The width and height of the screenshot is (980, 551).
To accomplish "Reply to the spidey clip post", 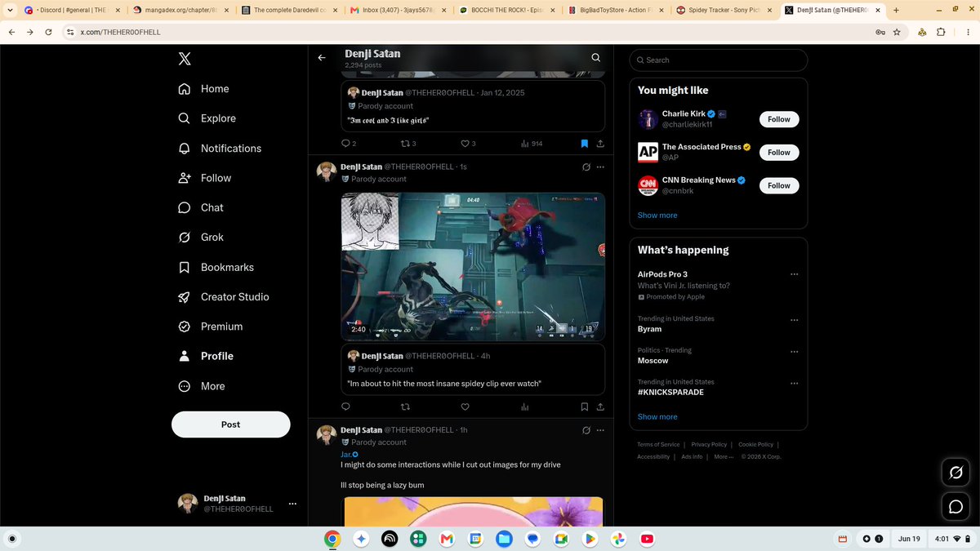I will pos(345,407).
